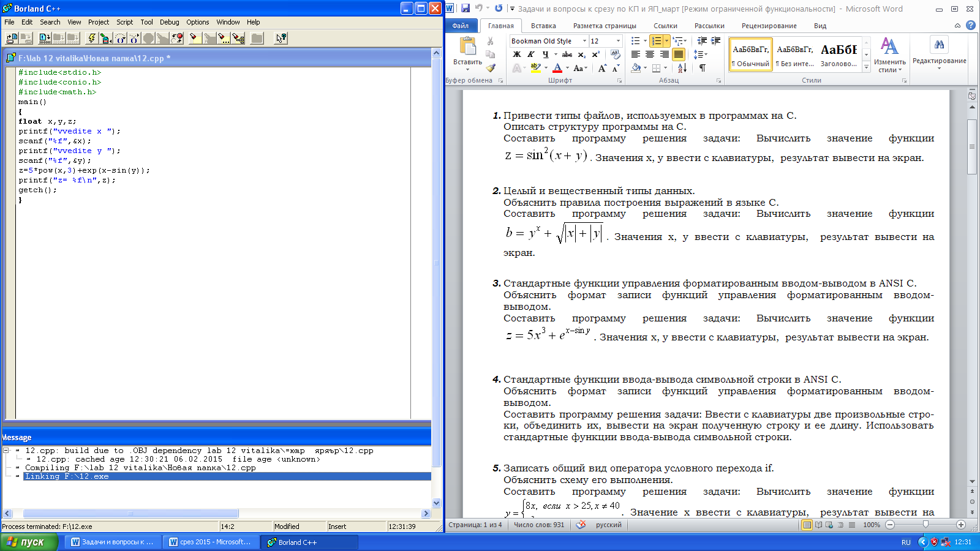Click the Superscript icon in Word
The image size is (980, 551).
(595, 54)
